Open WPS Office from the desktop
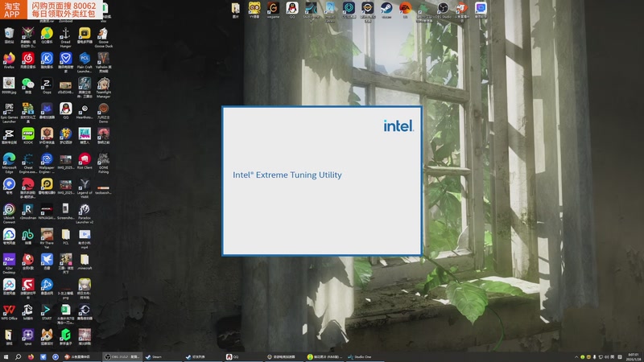 pyautogui.click(x=9, y=311)
